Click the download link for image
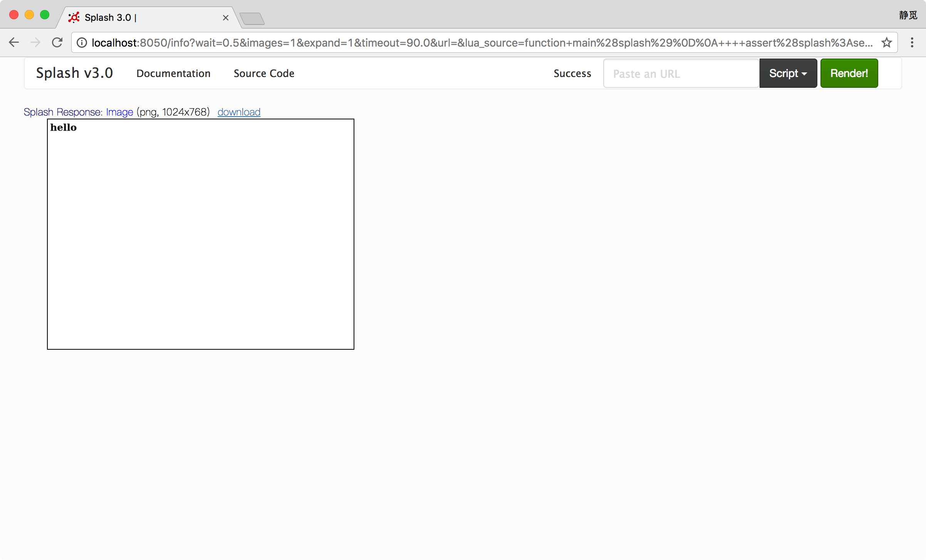The height and width of the screenshot is (560, 926). (x=239, y=112)
